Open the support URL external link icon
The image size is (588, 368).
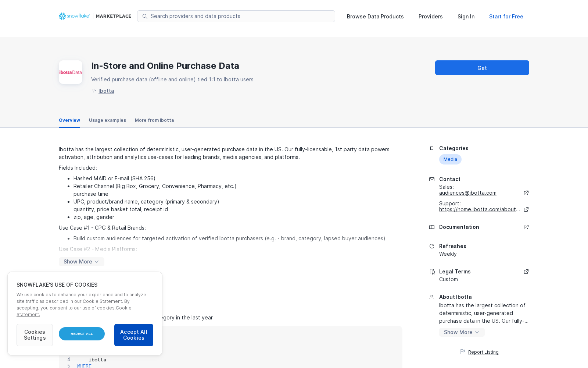pyautogui.click(x=526, y=209)
